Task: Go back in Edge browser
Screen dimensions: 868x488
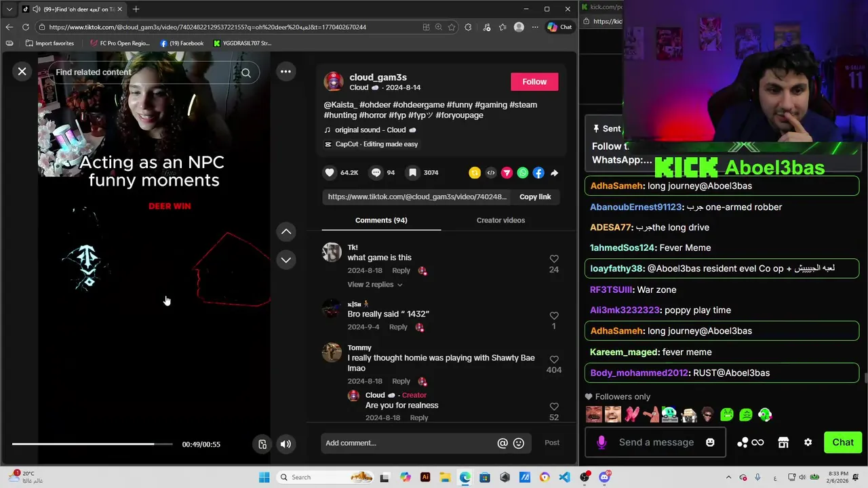Action: click(x=9, y=27)
